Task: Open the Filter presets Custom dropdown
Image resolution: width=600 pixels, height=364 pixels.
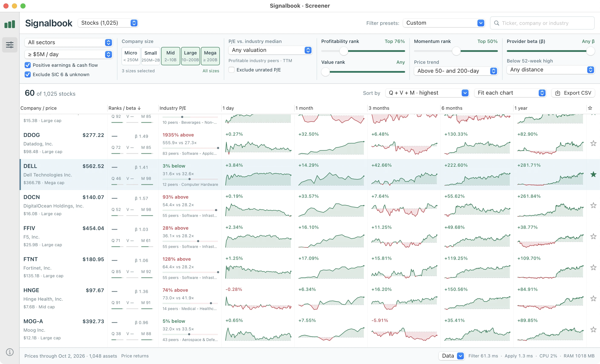Action: click(444, 23)
